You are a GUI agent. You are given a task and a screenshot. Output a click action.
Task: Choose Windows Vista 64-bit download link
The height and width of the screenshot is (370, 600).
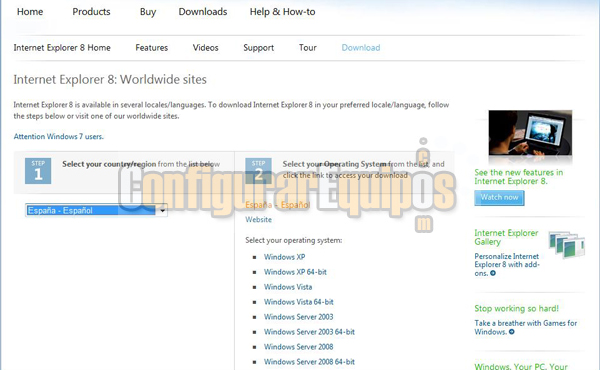pyautogui.click(x=298, y=302)
